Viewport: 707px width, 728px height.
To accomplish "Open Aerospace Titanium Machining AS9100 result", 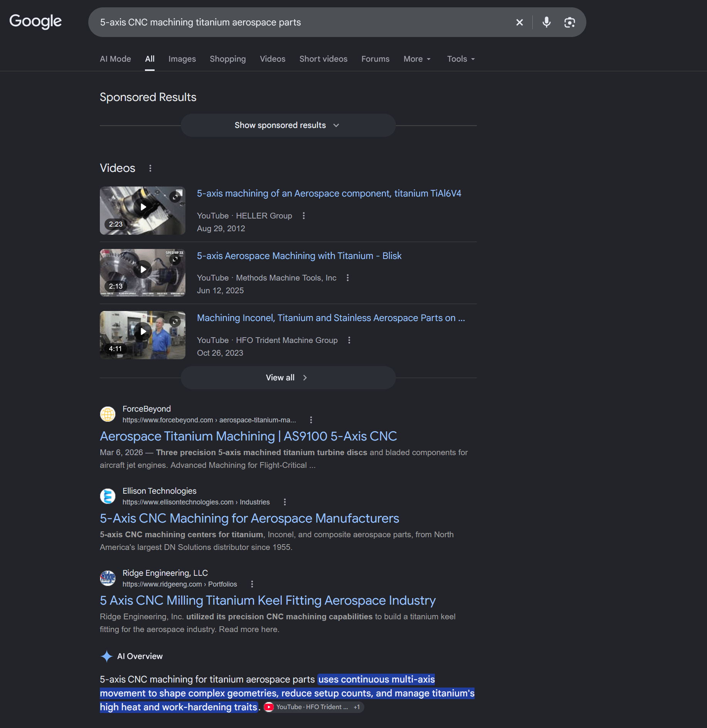I will [x=248, y=436].
